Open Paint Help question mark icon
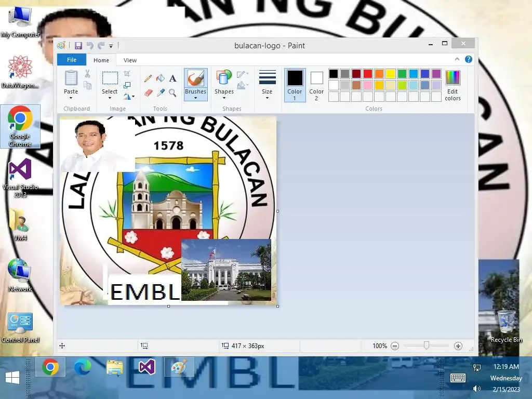 [x=469, y=59]
